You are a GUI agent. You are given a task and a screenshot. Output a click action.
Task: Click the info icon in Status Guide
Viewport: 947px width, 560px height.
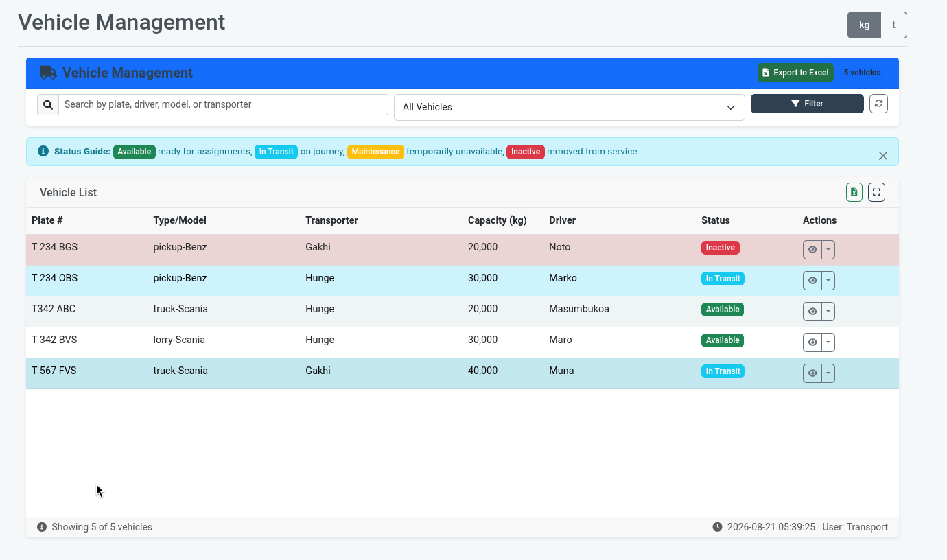tap(43, 151)
